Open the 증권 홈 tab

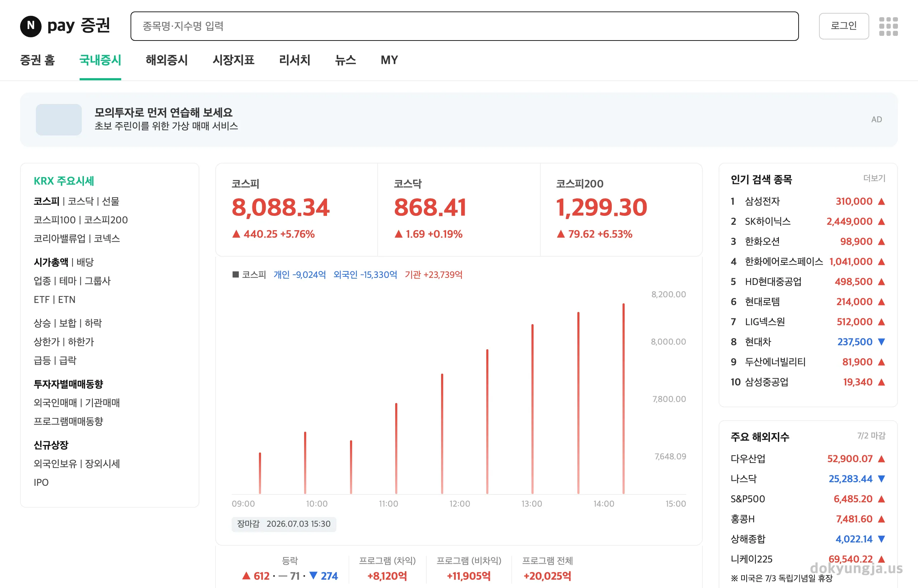point(37,60)
